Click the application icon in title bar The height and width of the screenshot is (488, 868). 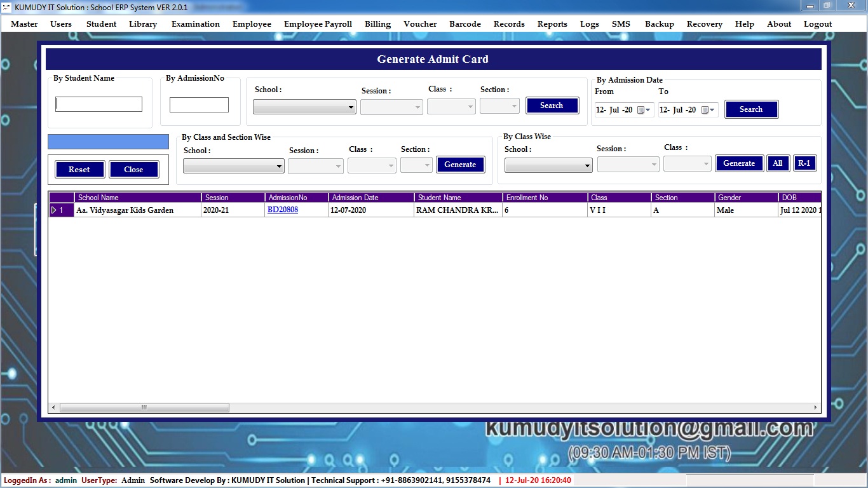(x=7, y=7)
